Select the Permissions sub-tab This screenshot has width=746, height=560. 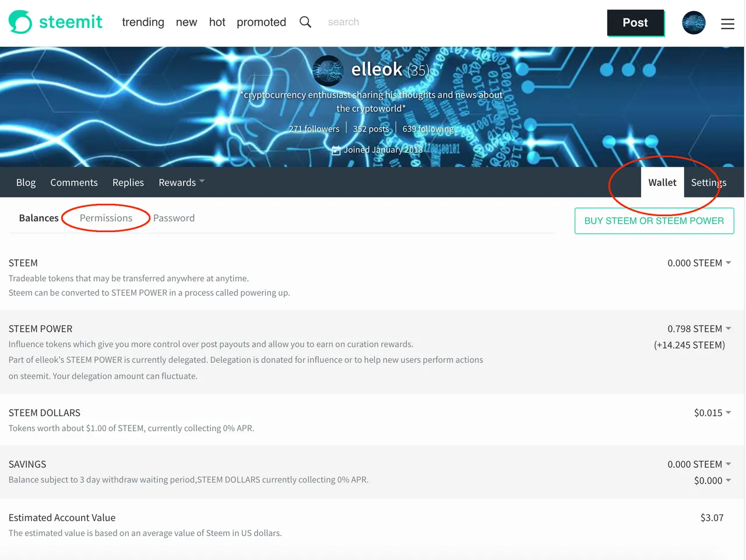click(x=106, y=218)
